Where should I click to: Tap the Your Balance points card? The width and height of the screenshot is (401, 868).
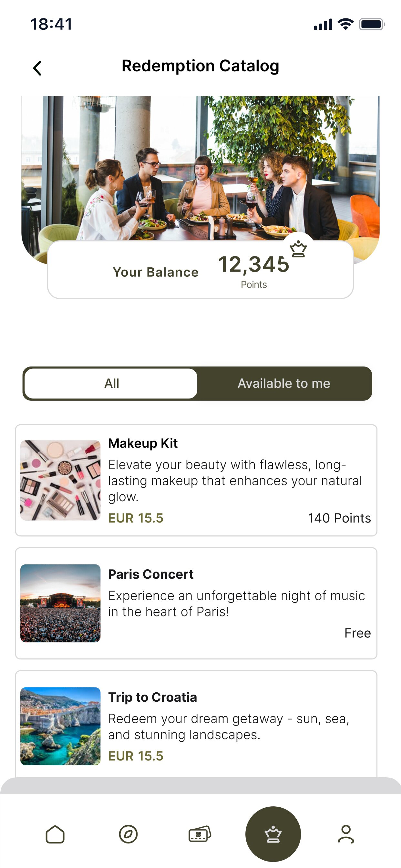click(x=200, y=270)
